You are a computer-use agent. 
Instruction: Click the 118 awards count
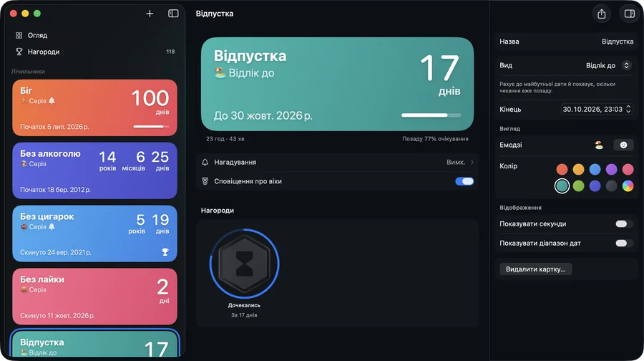click(x=170, y=52)
